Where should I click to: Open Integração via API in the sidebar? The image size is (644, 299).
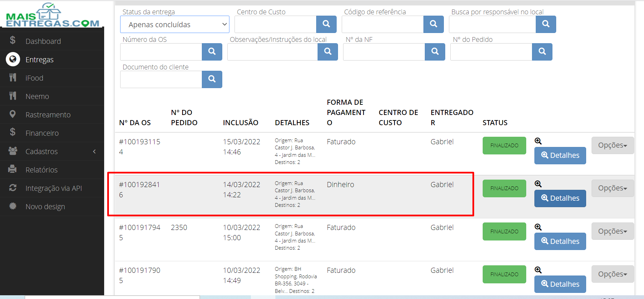[52, 188]
